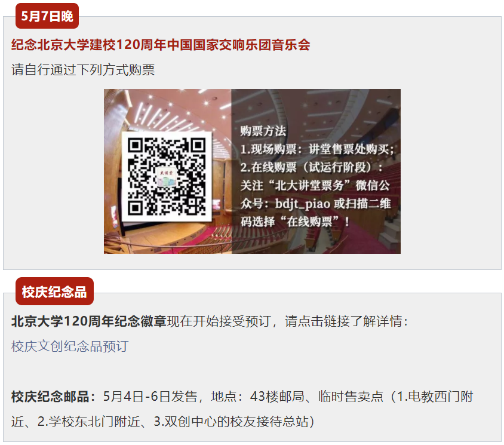Click the 在线购票（试运行阶段） line
Screen dimensions: 504x445
(x=312, y=167)
